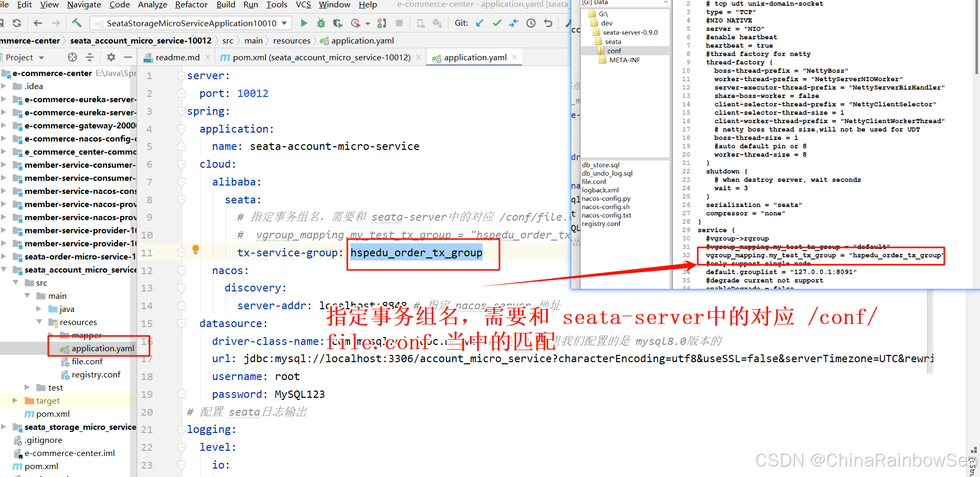The width and height of the screenshot is (980, 477).
Task: Collapse the src folder arrow
Action: (x=16, y=283)
